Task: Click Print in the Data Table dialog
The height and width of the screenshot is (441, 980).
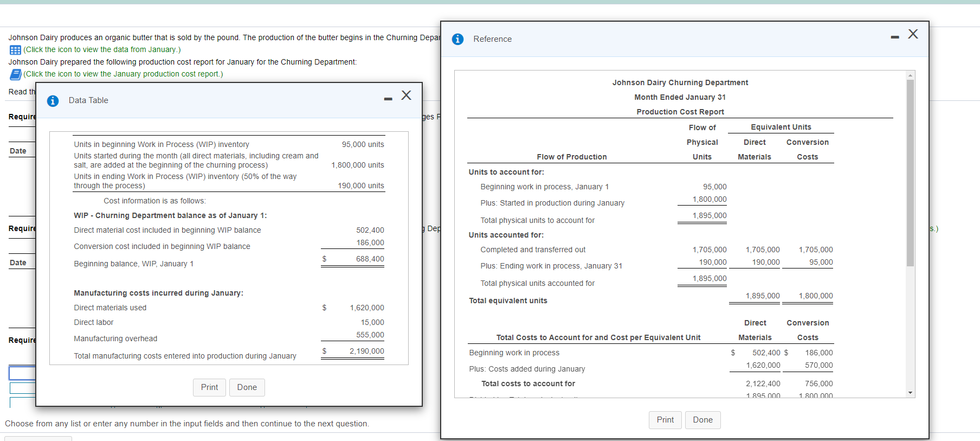Action: coord(209,387)
